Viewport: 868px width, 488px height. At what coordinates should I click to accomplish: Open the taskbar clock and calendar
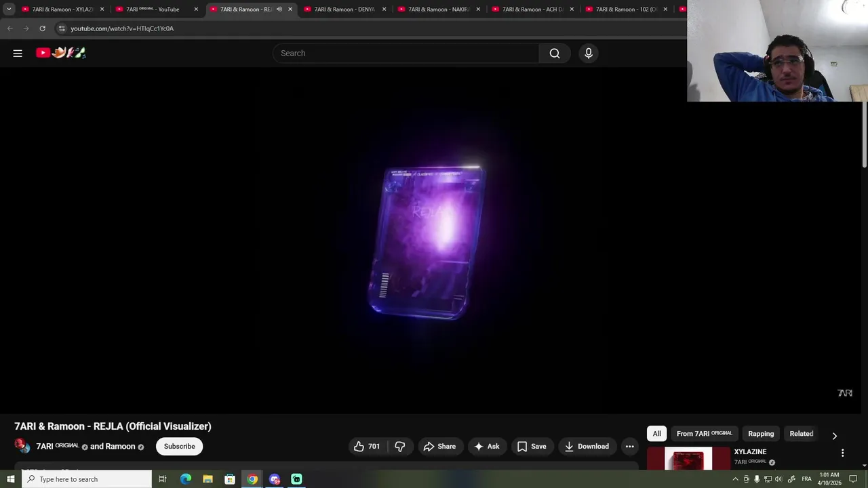click(829, 479)
